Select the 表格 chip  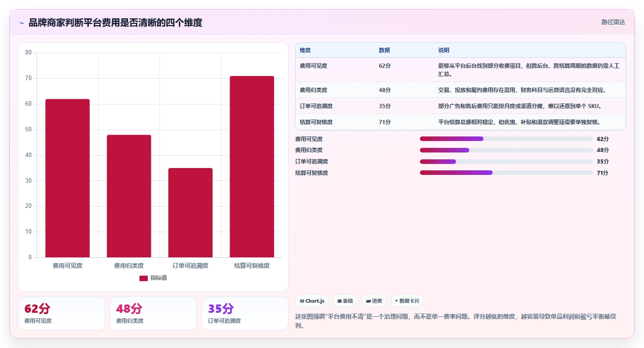[x=345, y=301]
